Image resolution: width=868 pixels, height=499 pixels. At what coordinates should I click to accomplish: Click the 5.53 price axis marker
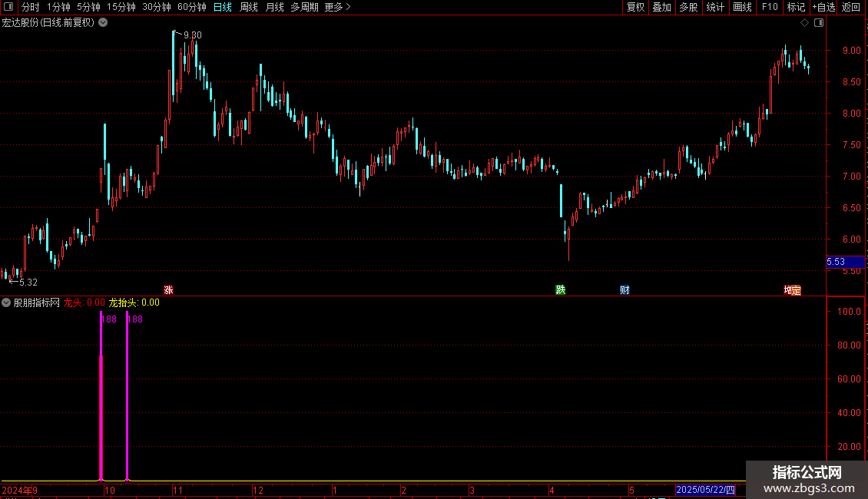[x=845, y=262]
